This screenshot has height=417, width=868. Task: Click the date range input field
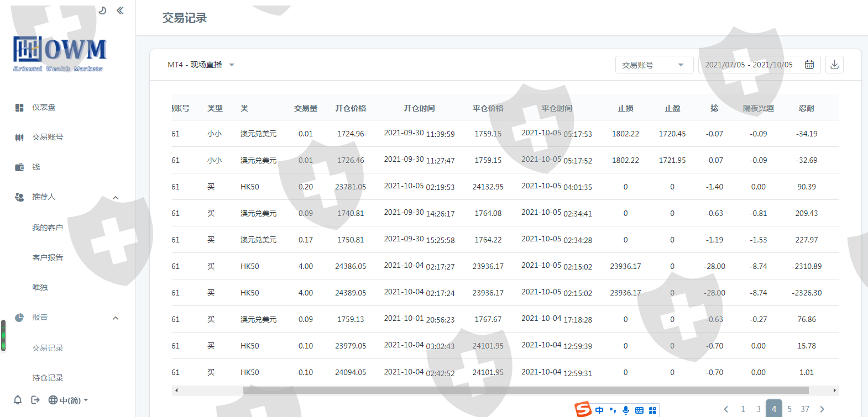749,65
